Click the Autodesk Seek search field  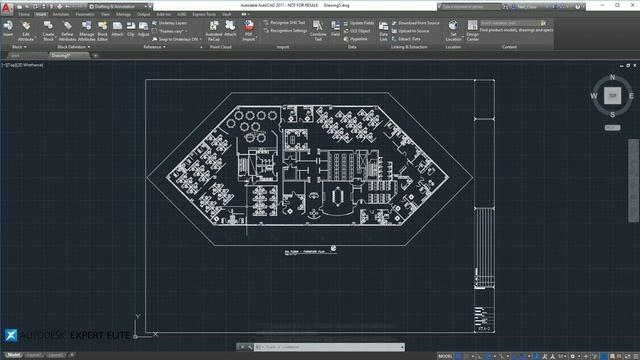(x=510, y=23)
